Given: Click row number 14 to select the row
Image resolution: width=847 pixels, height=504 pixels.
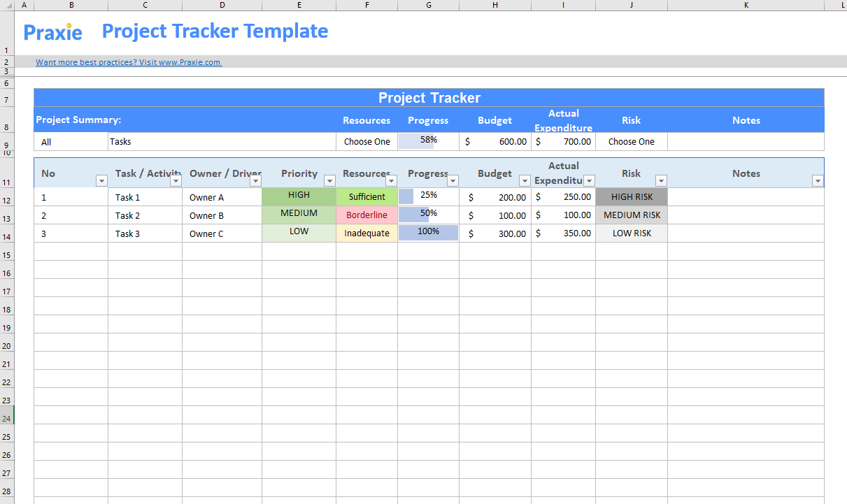Looking at the screenshot, I should click(x=8, y=238).
